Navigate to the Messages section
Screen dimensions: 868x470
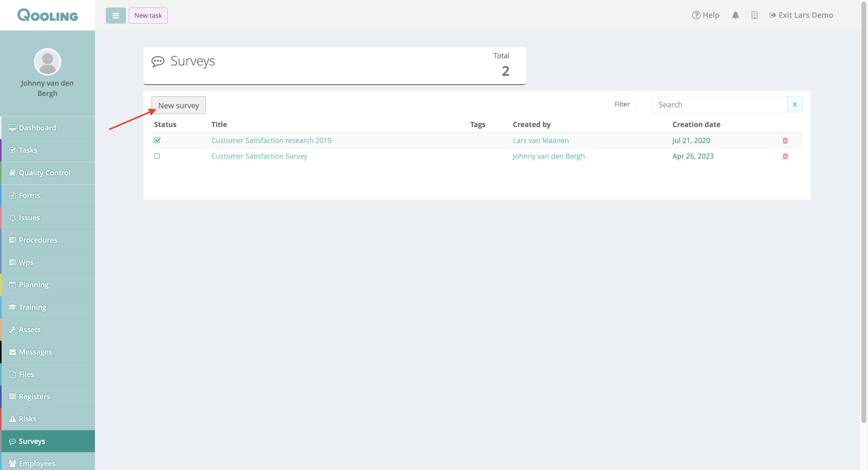(35, 352)
